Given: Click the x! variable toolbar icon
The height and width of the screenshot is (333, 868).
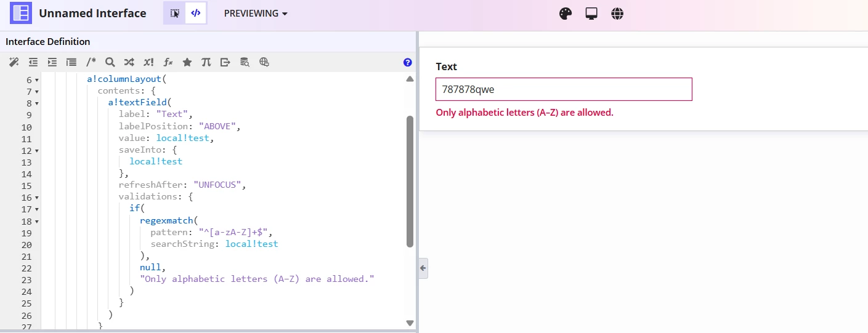Looking at the screenshot, I should click(148, 62).
